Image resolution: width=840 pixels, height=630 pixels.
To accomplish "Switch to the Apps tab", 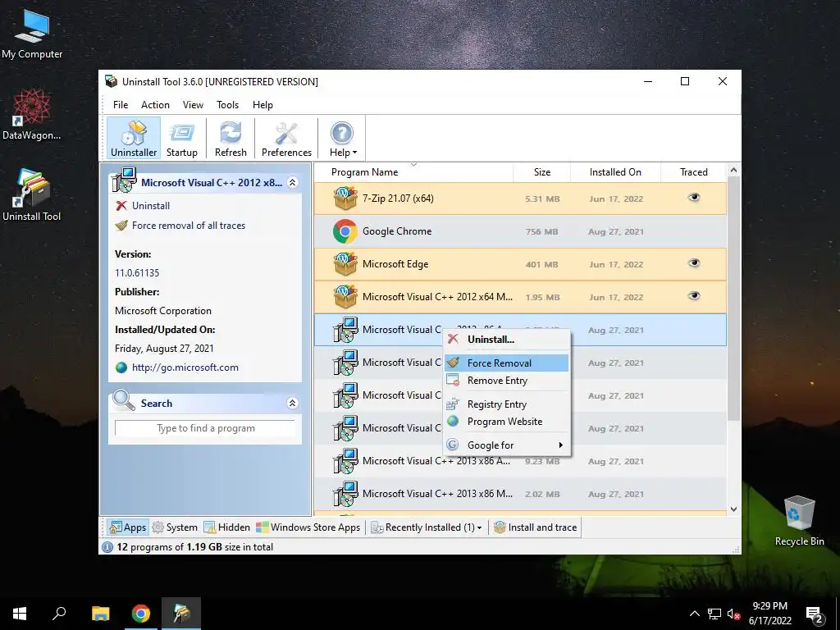I will [x=127, y=527].
